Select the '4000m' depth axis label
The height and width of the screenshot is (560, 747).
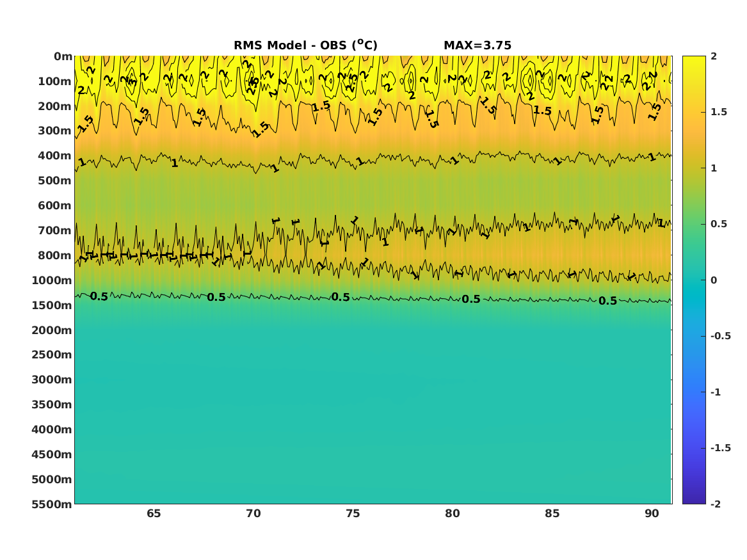coord(52,429)
